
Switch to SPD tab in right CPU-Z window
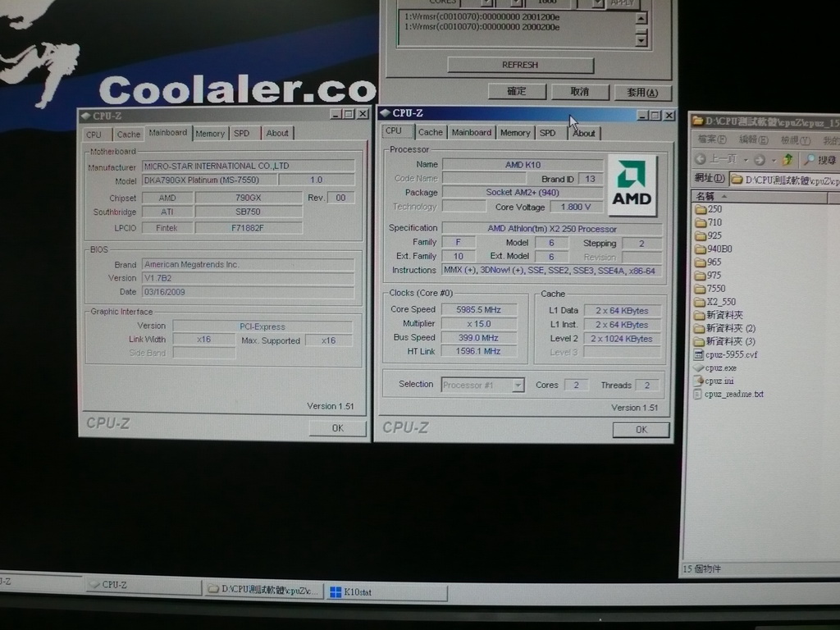[549, 133]
